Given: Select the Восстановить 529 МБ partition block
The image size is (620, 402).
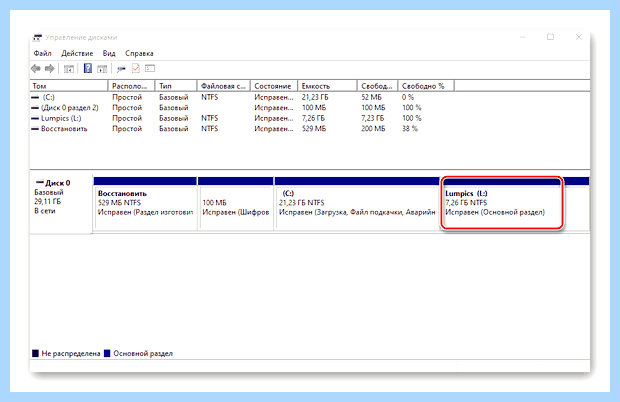Looking at the screenshot, I should click(145, 203).
